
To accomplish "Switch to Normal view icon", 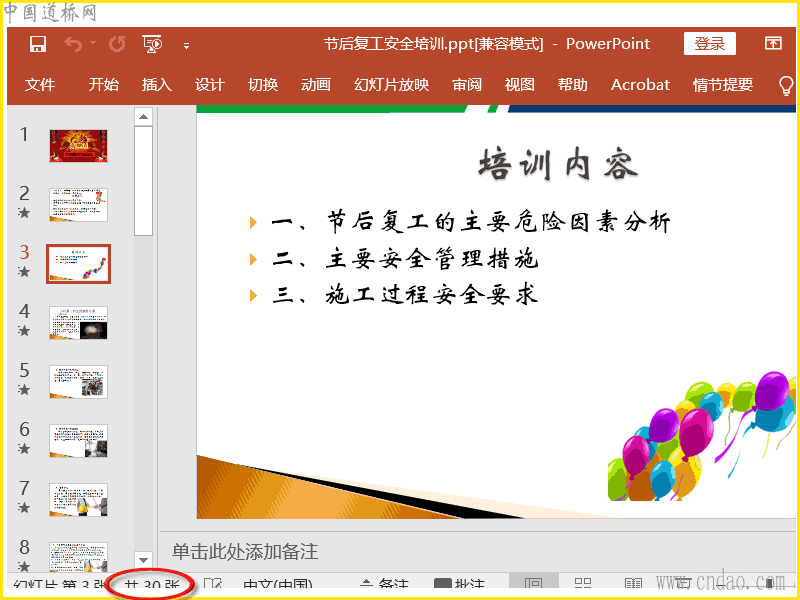I will 534,584.
